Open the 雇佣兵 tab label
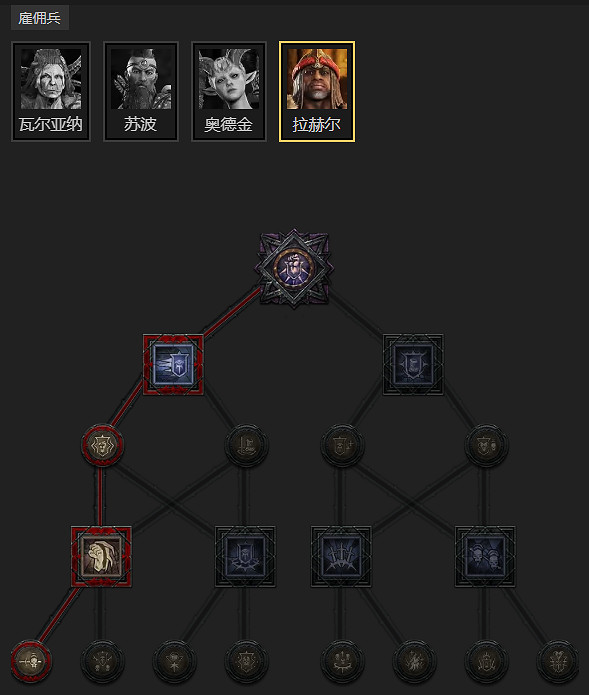Image resolution: width=589 pixels, height=695 pixels. coord(39,18)
